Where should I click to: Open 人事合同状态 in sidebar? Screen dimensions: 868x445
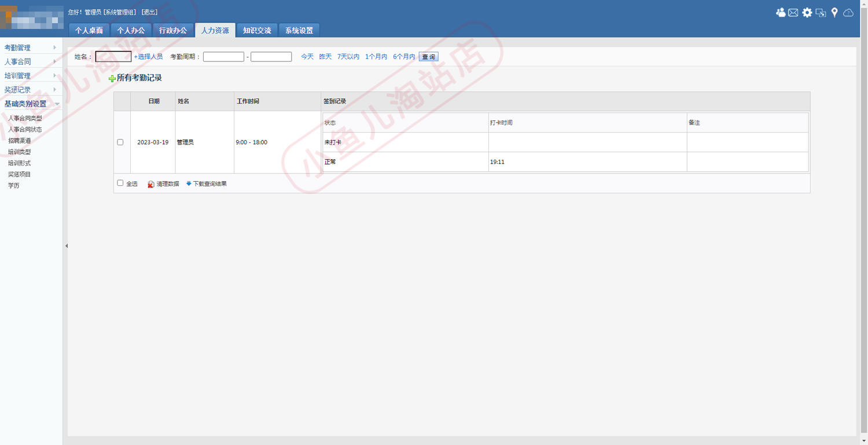point(25,130)
